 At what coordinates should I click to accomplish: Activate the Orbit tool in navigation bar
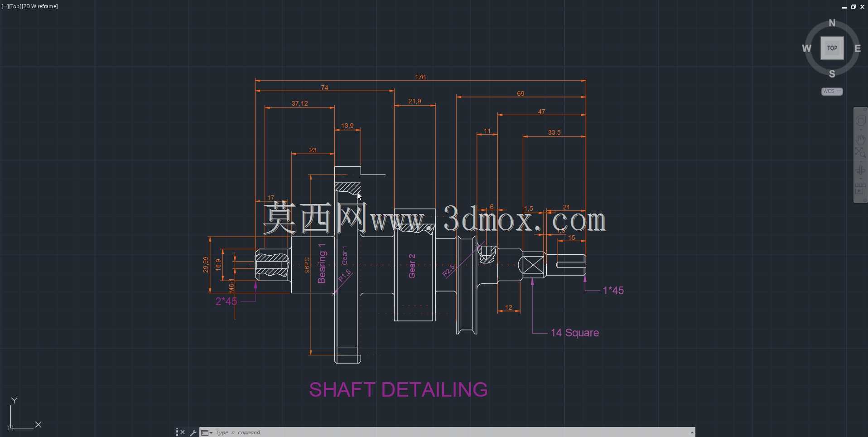(860, 170)
